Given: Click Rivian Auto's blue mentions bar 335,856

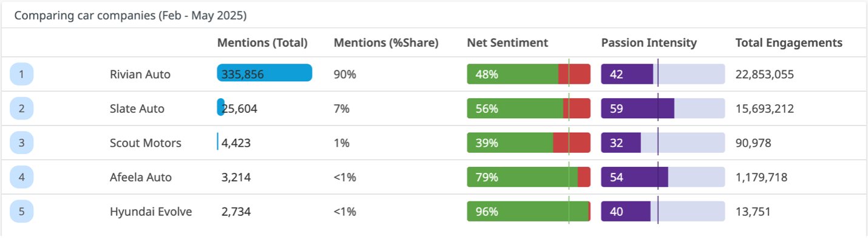Looking at the screenshot, I should (x=265, y=74).
